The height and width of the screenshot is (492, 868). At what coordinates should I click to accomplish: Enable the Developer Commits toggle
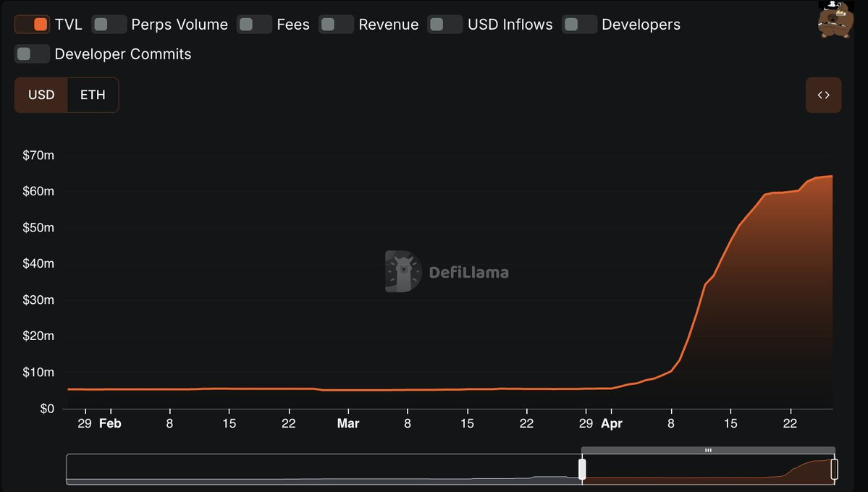33,54
